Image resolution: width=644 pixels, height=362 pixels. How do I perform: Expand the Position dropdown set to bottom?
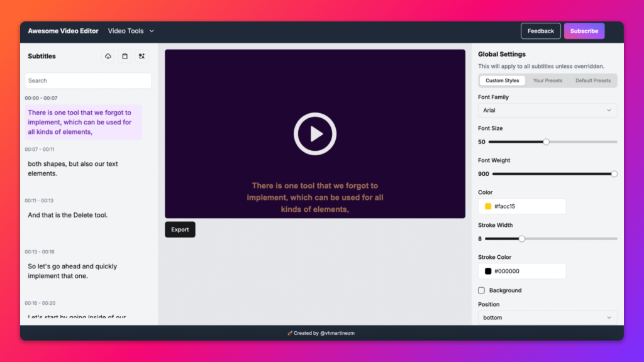(x=547, y=317)
